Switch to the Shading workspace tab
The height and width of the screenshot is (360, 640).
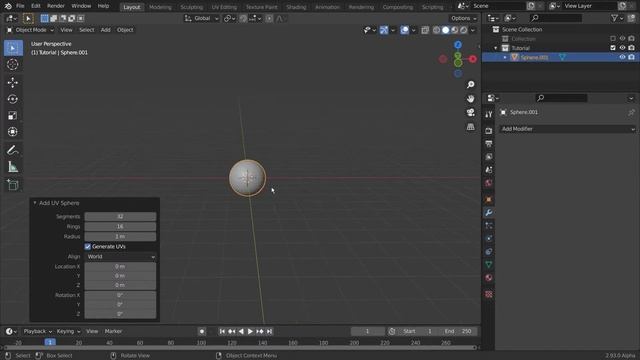pyautogui.click(x=296, y=7)
